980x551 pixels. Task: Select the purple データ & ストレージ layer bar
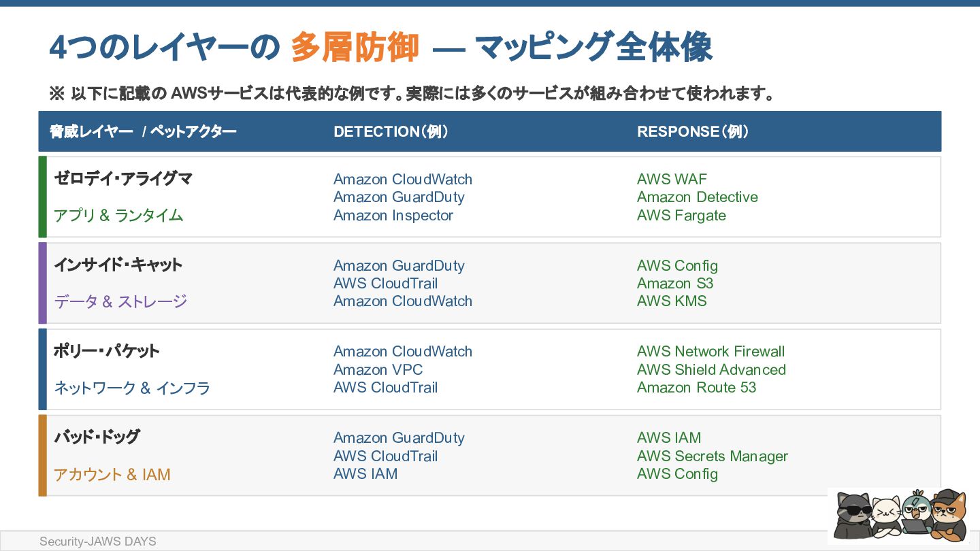pos(42,283)
